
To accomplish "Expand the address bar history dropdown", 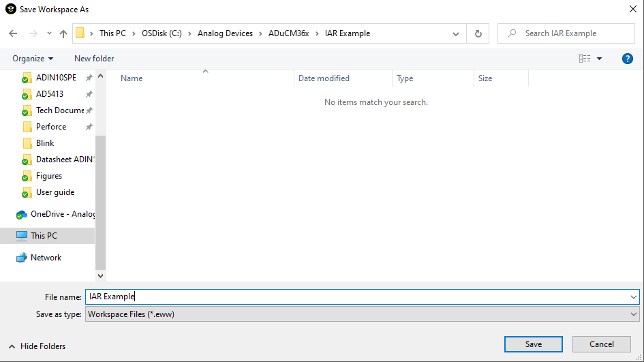I will (x=455, y=33).
